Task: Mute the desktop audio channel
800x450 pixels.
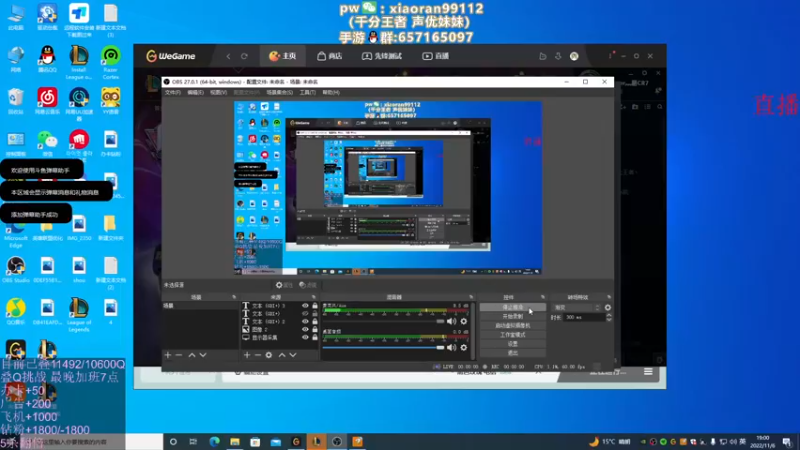Action: click(x=452, y=347)
